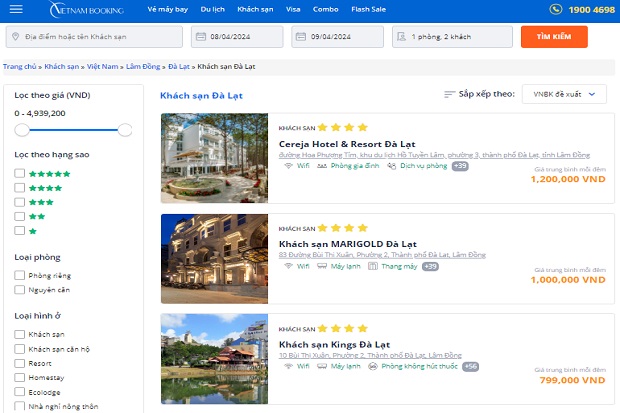The height and width of the screenshot is (413, 620).
Task: Tick the 1-star filter checkbox
Action: pos(19,230)
